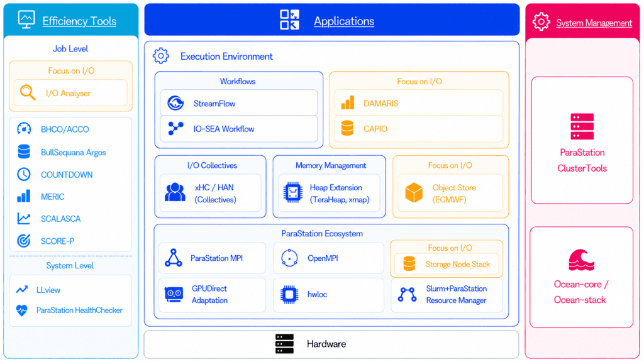Click the hwloc processor icon
This screenshot has height=362, width=644.
(x=289, y=294)
